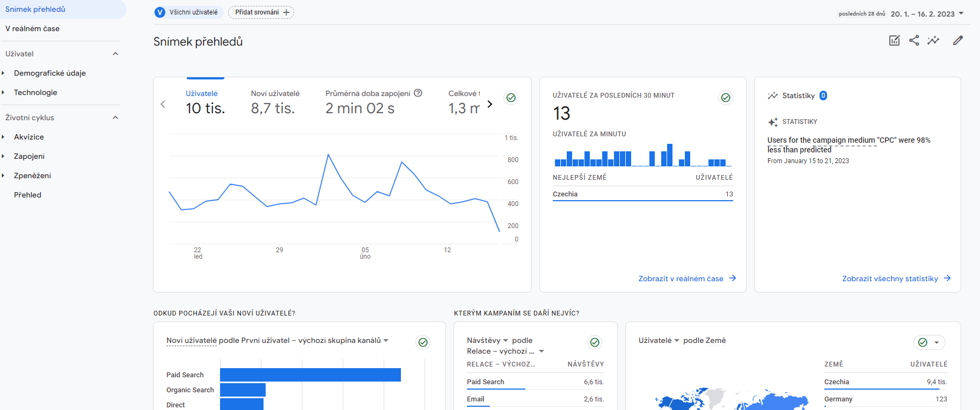Select the Uživatelé metric tab
980x410 pixels.
pos(205,103)
